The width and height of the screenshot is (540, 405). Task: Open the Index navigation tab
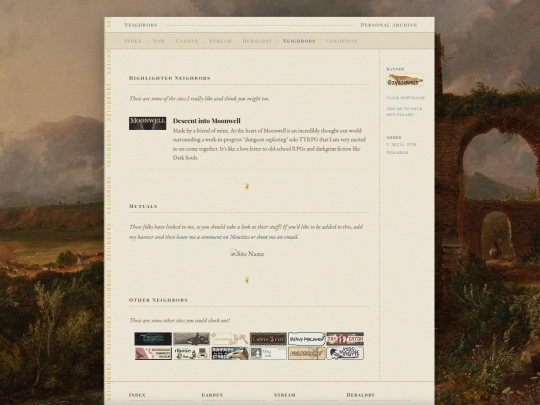coord(133,41)
